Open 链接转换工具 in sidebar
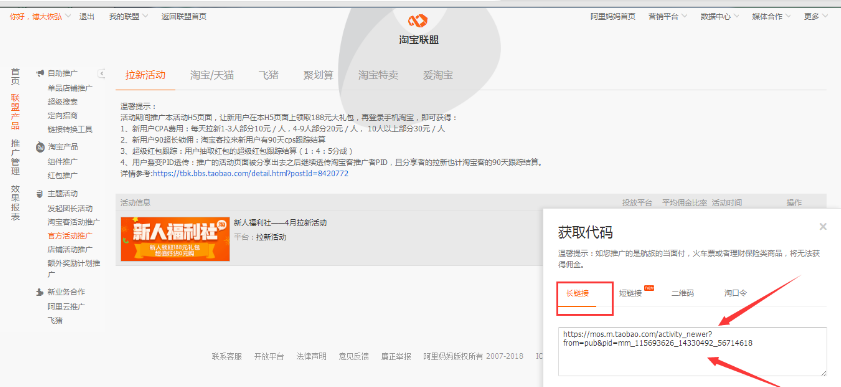 70,129
